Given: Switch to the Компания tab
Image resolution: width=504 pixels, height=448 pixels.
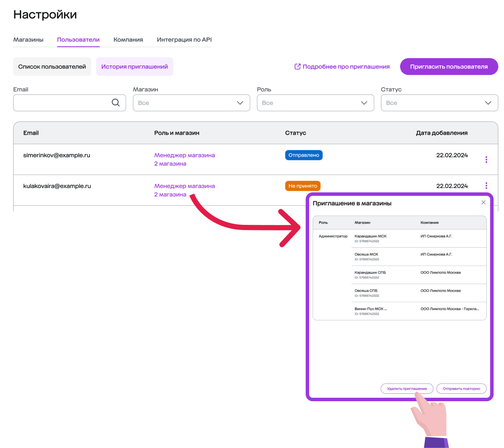Looking at the screenshot, I should click(x=128, y=39).
